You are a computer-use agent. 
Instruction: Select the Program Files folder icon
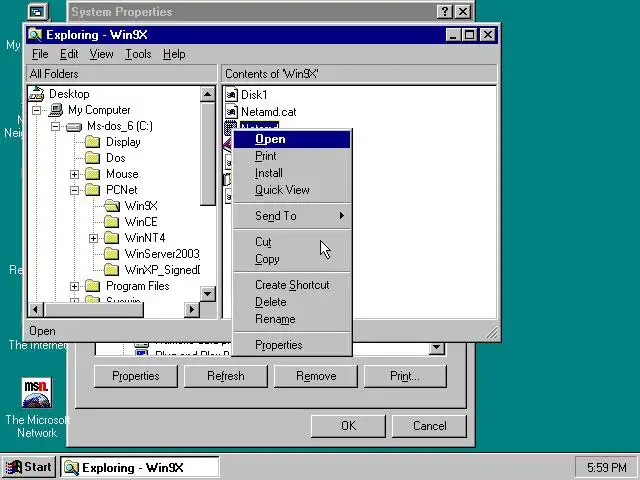(93, 286)
